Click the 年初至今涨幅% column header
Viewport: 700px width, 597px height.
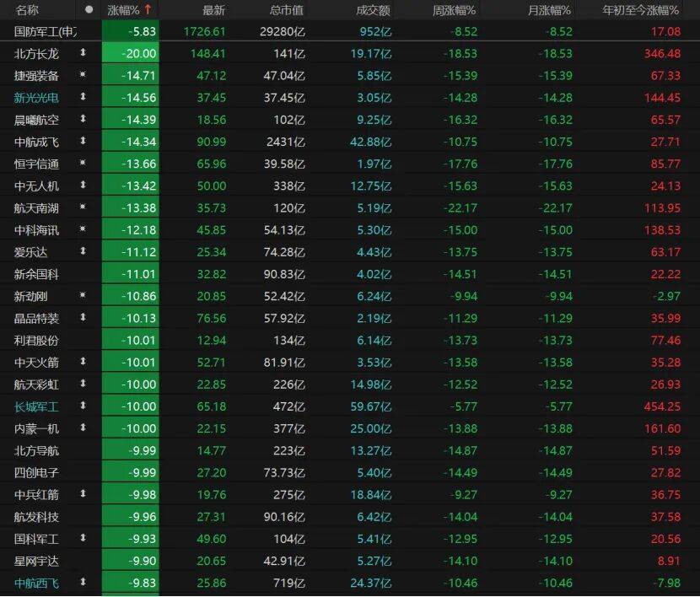[x=640, y=10]
